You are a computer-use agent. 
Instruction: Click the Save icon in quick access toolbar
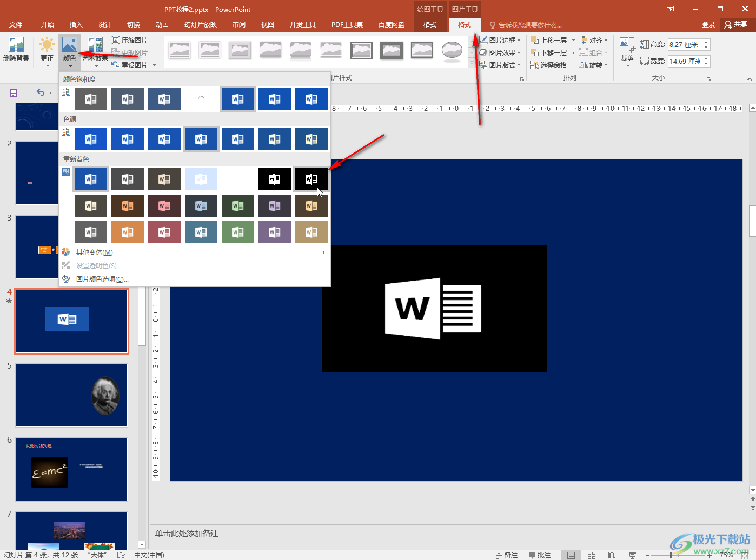click(x=14, y=93)
